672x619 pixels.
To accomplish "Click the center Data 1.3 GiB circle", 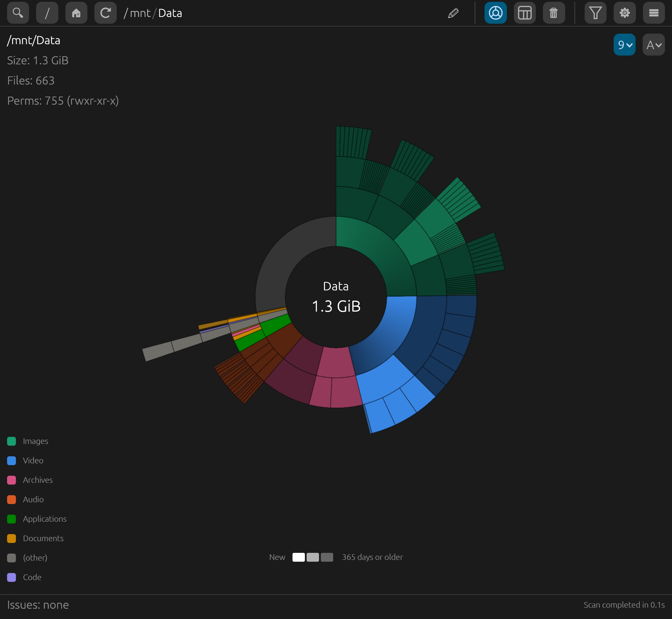I will point(336,297).
